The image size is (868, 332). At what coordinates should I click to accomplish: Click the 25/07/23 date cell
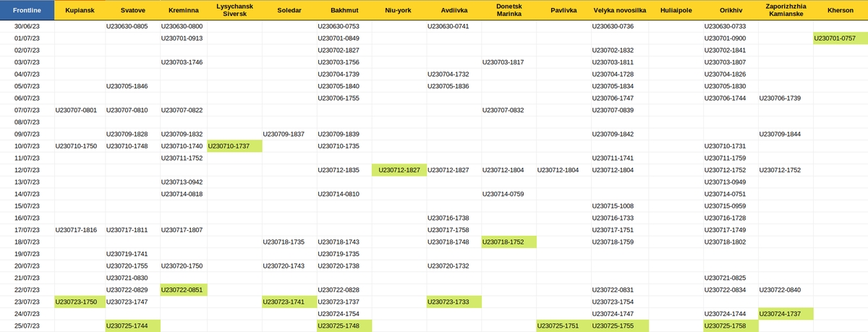point(27,325)
